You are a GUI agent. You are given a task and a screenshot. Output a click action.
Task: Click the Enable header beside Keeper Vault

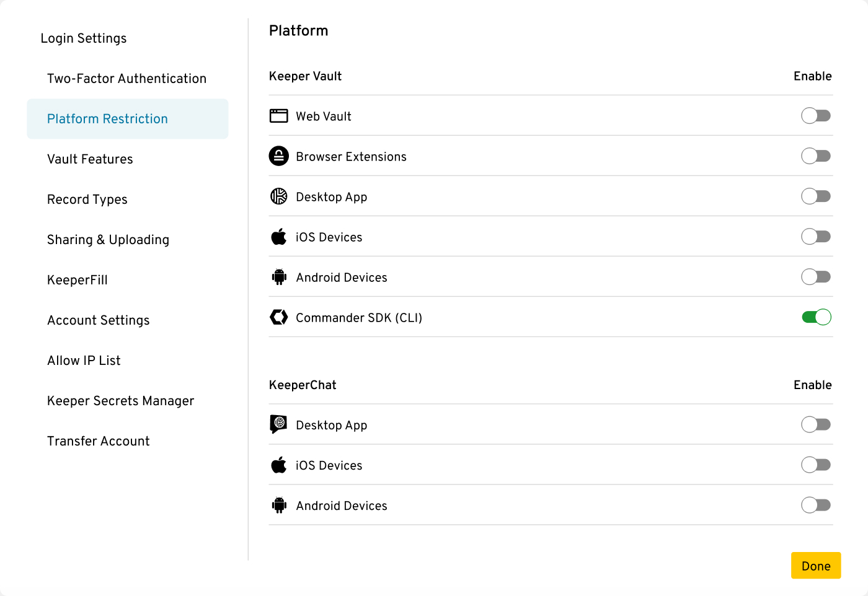click(x=813, y=76)
